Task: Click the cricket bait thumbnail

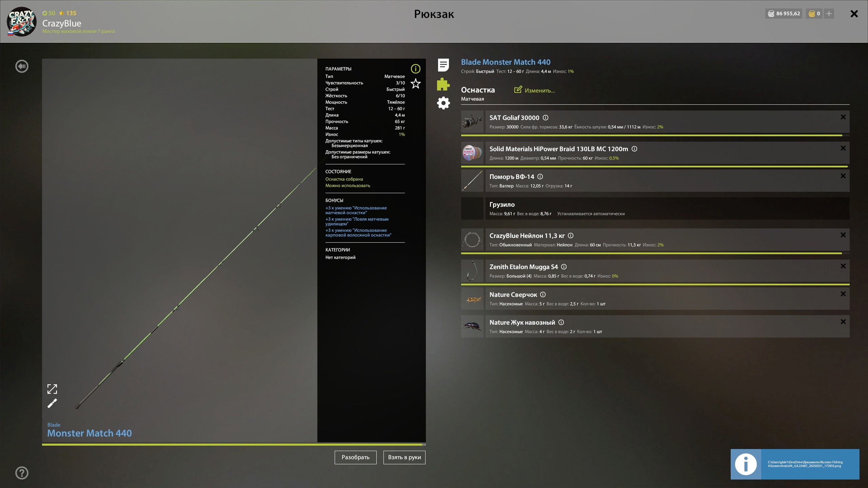Action: [x=472, y=299]
